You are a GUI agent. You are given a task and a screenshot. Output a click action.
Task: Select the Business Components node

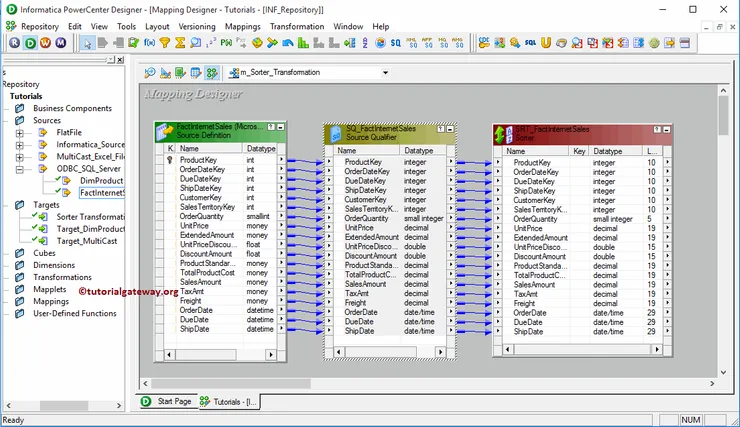point(72,108)
